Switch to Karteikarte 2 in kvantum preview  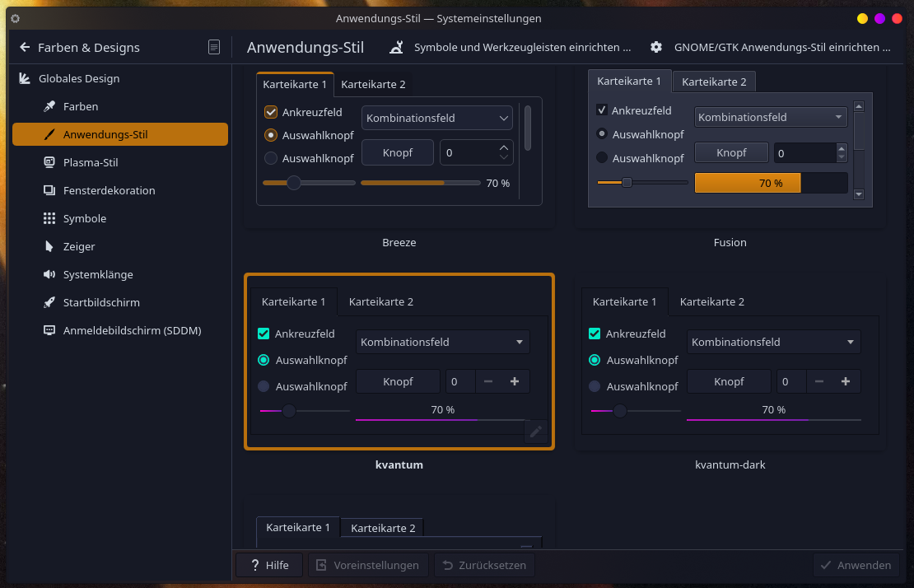(380, 301)
